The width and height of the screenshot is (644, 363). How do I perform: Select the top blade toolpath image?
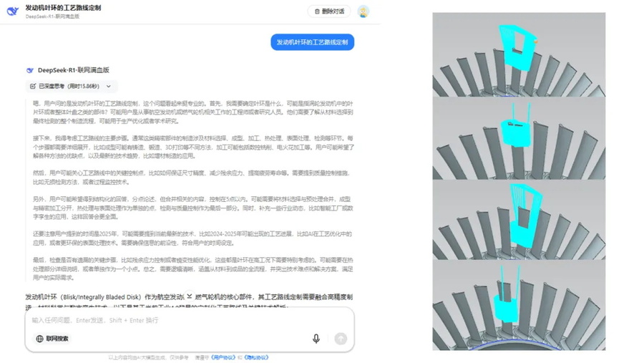(519, 54)
